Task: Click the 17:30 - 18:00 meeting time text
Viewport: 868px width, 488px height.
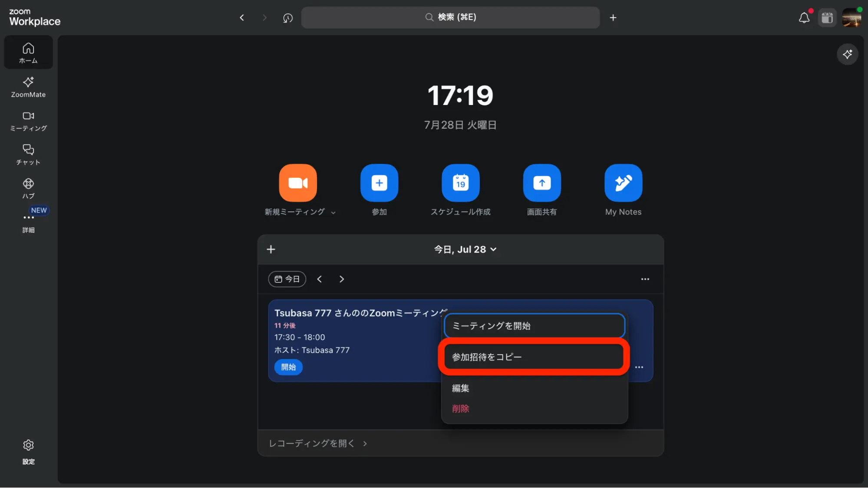Action: 300,337
